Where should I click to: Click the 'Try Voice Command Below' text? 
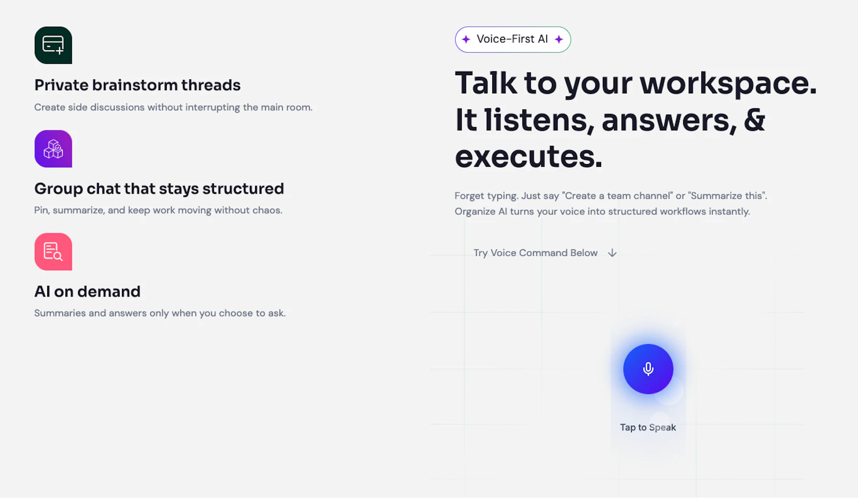click(x=535, y=253)
